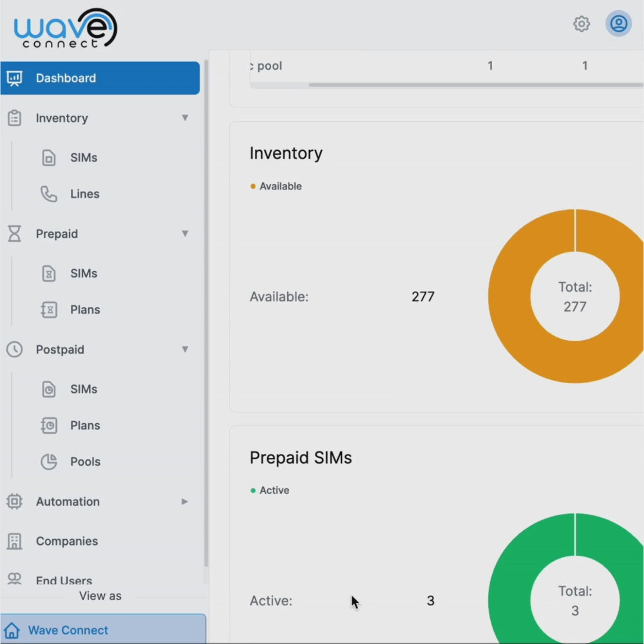
Task: Click the Inventory clipboard icon
Action: [x=14, y=118]
